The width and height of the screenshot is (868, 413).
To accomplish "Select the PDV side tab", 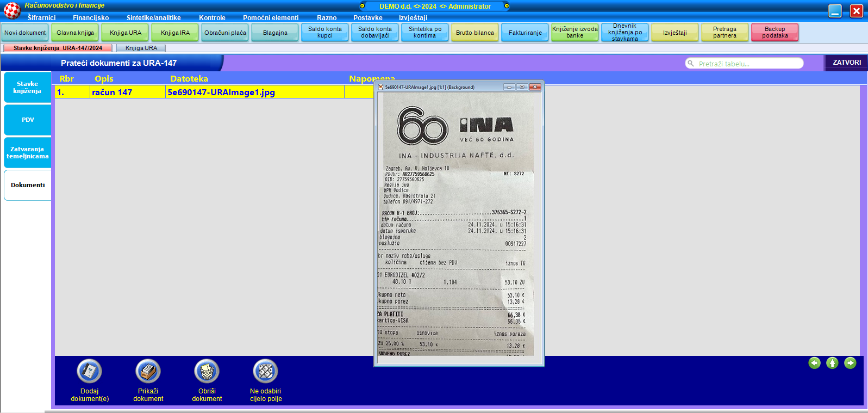I will tap(28, 120).
